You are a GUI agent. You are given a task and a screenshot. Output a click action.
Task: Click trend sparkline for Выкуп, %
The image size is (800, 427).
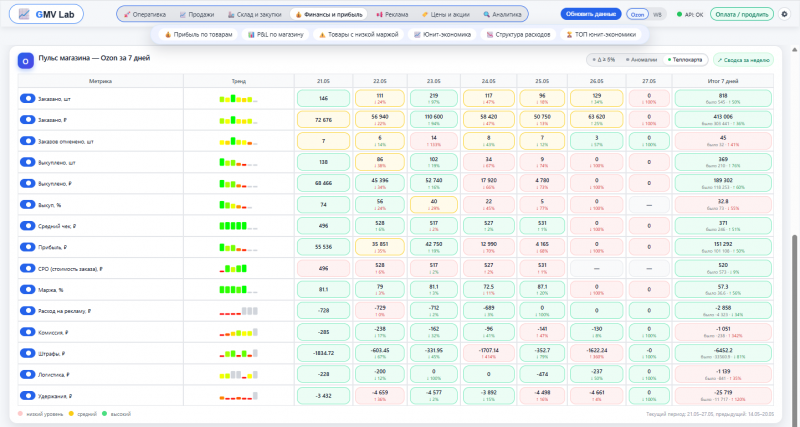tap(238, 205)
